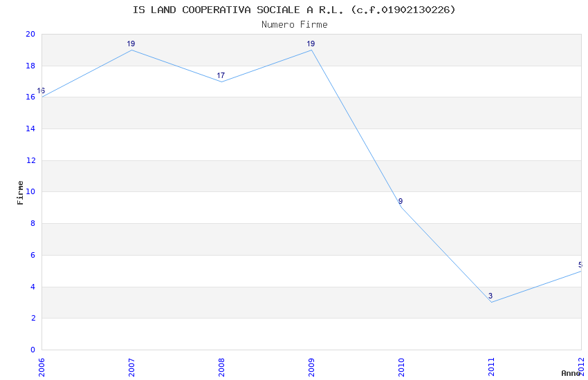This screenshot has height=380, width=588.
Task: Select the data label 17
Action: [x=221, y=75]
